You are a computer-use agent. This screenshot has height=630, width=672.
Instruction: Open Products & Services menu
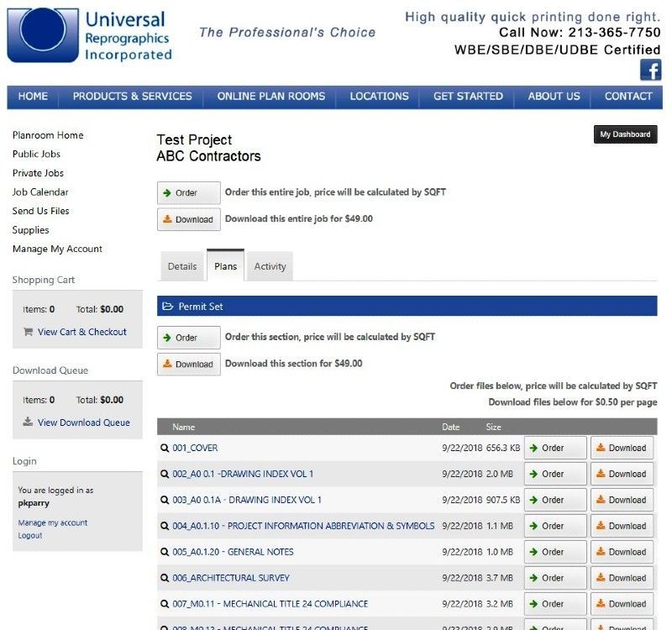click(x=132, y=97)
